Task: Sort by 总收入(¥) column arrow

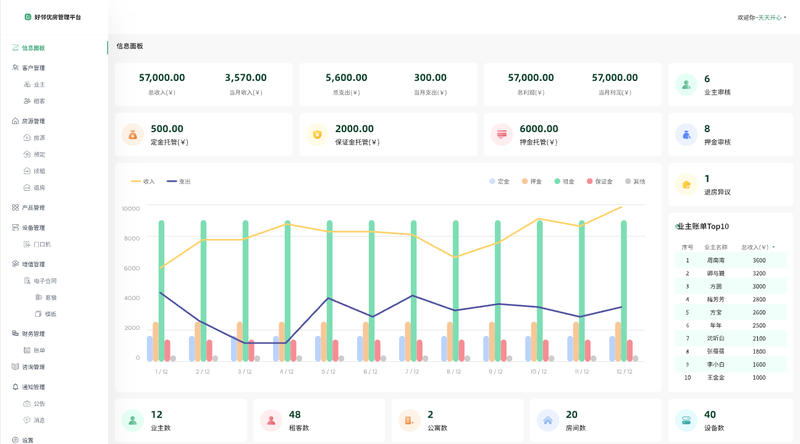Action: [774, 247]
